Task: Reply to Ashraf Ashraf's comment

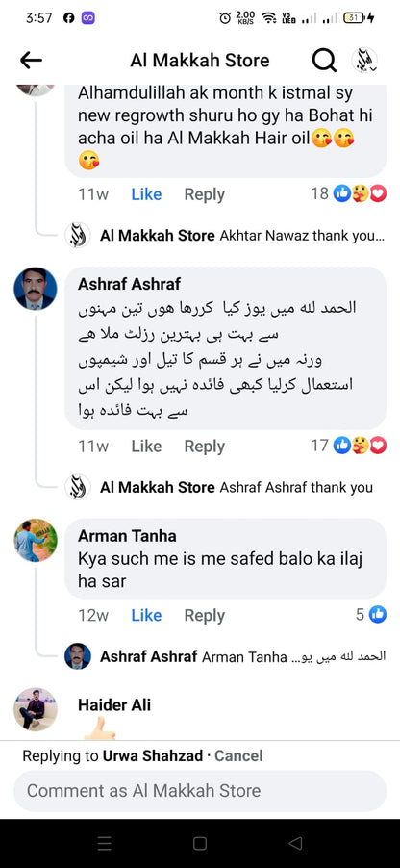Action: coord(205,447)
